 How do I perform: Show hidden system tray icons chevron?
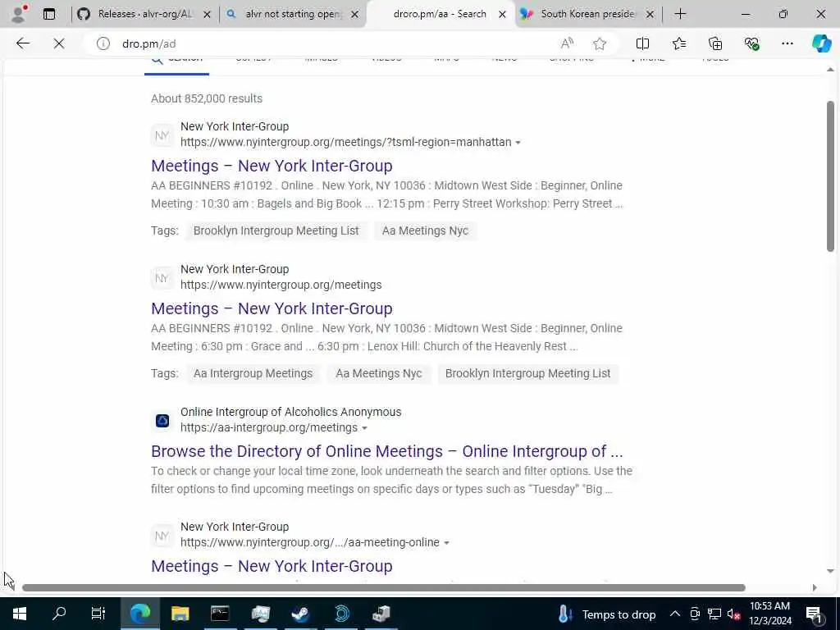pyautogui.click(x=675, y=614)
